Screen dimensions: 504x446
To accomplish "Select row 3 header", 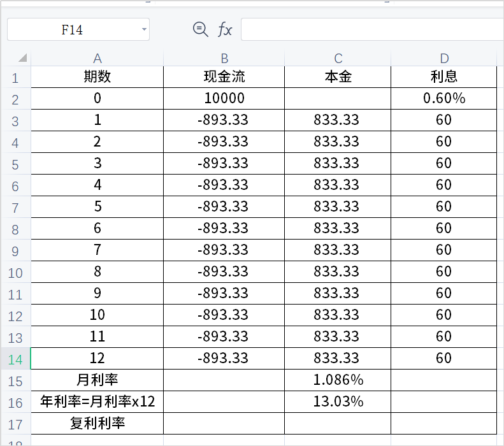I will [x=15, y=120].
